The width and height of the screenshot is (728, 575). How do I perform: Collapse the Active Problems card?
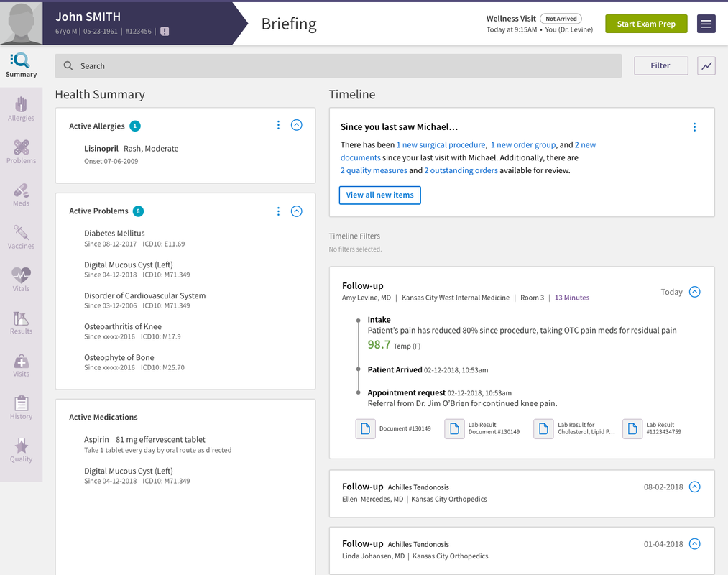click(x=297, y=211)
